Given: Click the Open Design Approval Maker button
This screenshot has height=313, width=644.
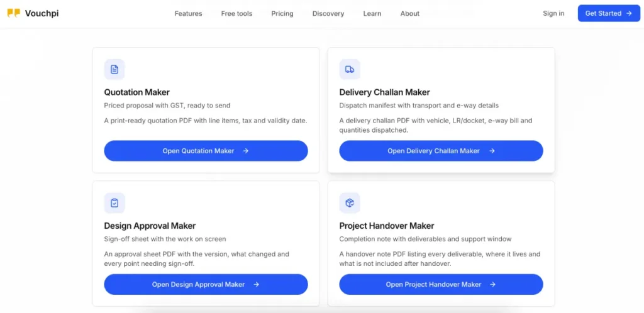Looking at the screenshot, I should 206,284.
